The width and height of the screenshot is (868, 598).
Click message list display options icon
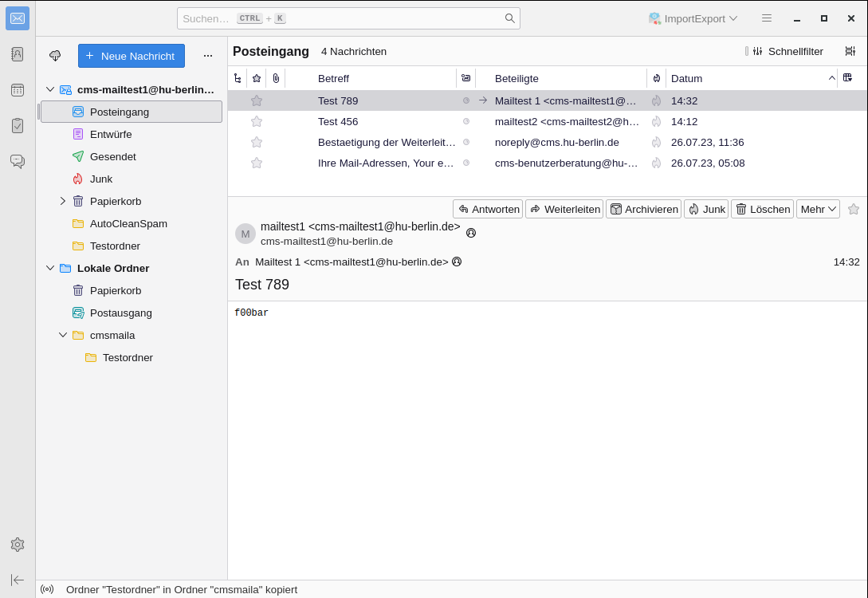tap(850, 51)
